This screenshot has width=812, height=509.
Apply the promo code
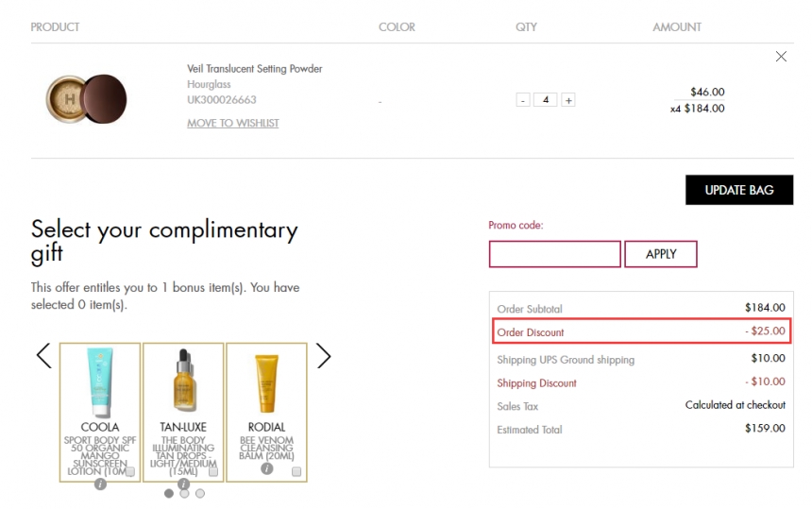pyautogui.click(x=661, y=254)
